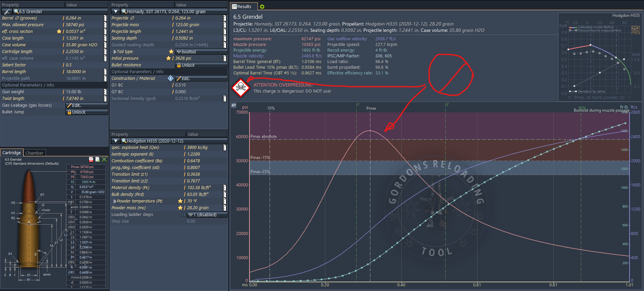This screenshot has width=644, height=291.
Task: Switch units for Barrel length ruler
Action: coord(105,72)
